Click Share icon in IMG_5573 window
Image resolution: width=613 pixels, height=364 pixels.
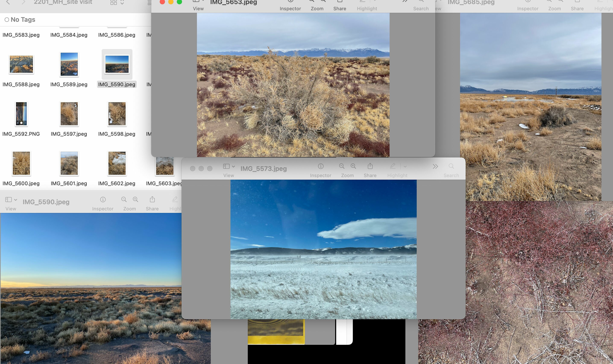click(x=370, y=166)
